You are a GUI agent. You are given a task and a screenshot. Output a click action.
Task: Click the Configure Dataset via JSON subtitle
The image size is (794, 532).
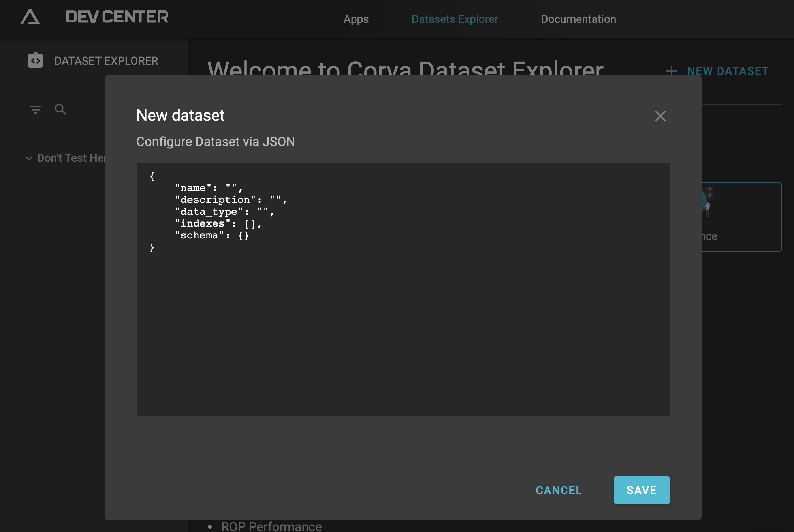click(x=216, y=142)
